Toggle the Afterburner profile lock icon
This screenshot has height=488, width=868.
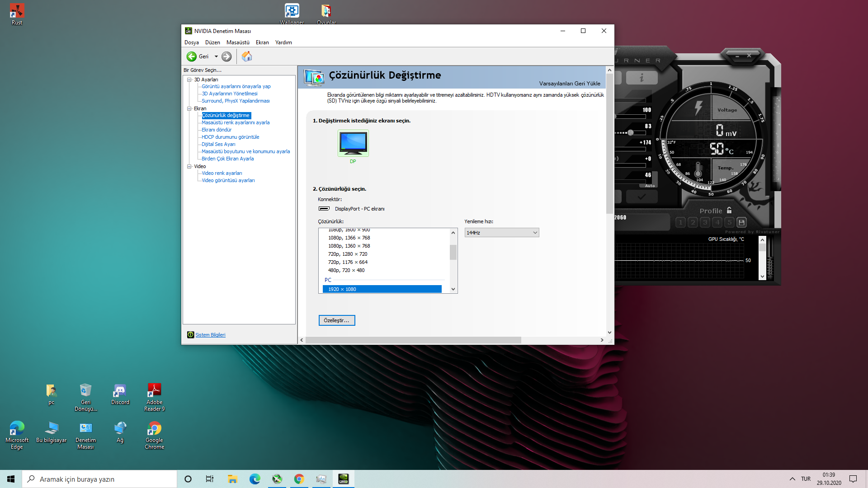point(729,211)
